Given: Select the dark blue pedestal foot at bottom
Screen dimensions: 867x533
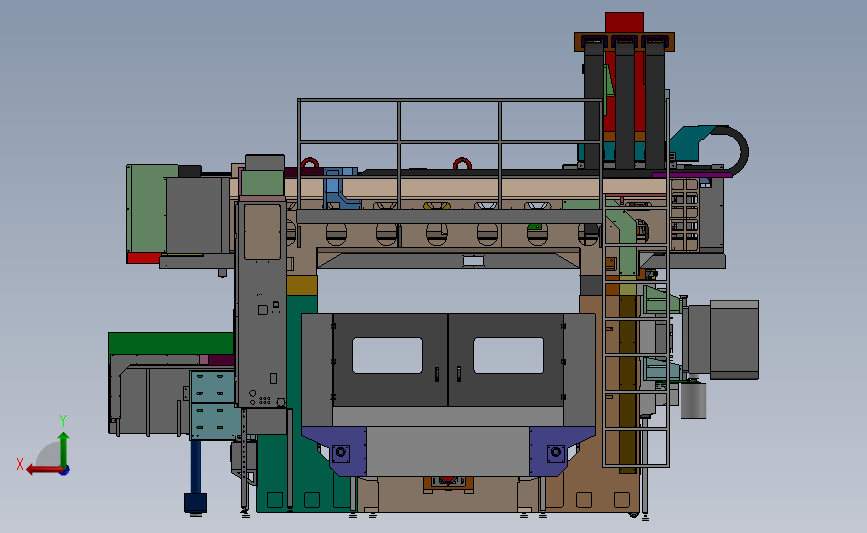Looking at the screenshot, I should point(195,503).
